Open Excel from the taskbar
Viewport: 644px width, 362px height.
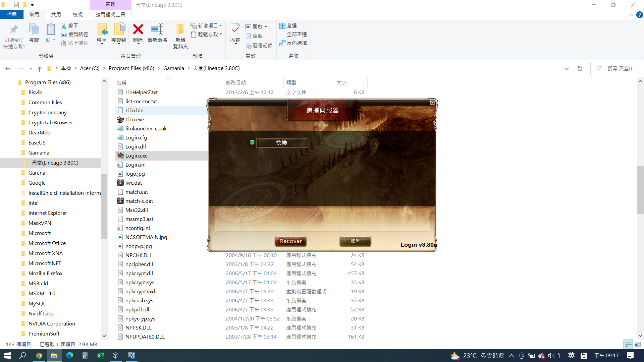click(100, 356)
